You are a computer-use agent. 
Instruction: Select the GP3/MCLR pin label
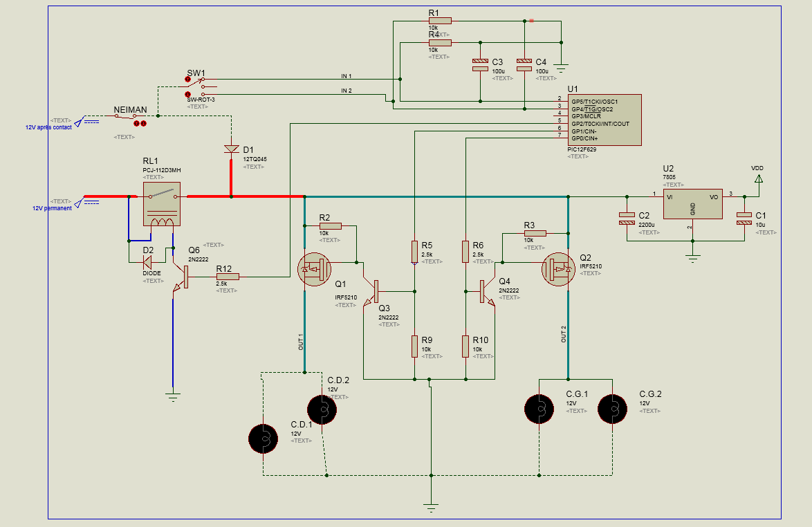(587, 116)
